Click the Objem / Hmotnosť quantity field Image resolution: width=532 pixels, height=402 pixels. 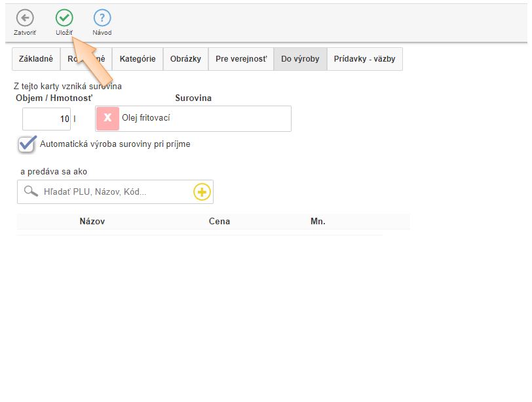47,119
